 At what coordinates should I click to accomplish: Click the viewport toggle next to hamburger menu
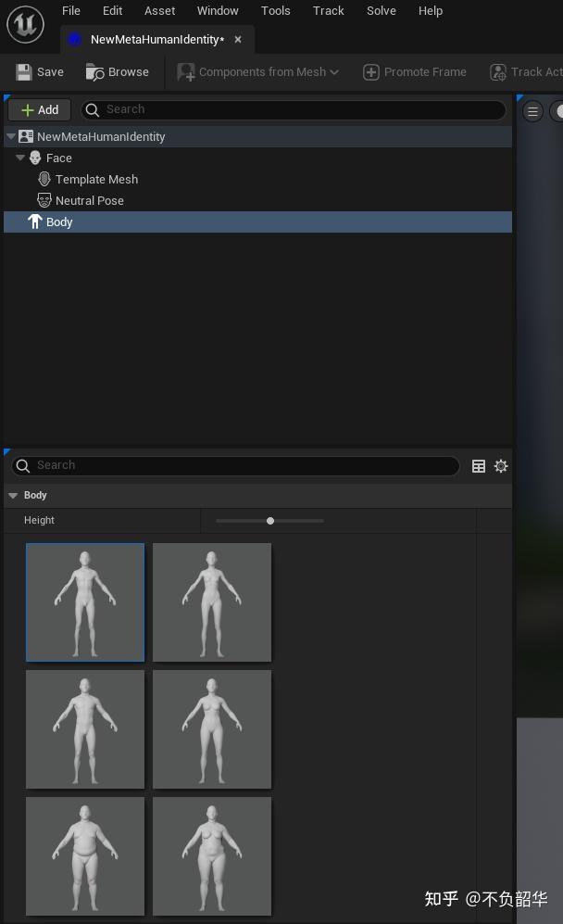[557, 111]
